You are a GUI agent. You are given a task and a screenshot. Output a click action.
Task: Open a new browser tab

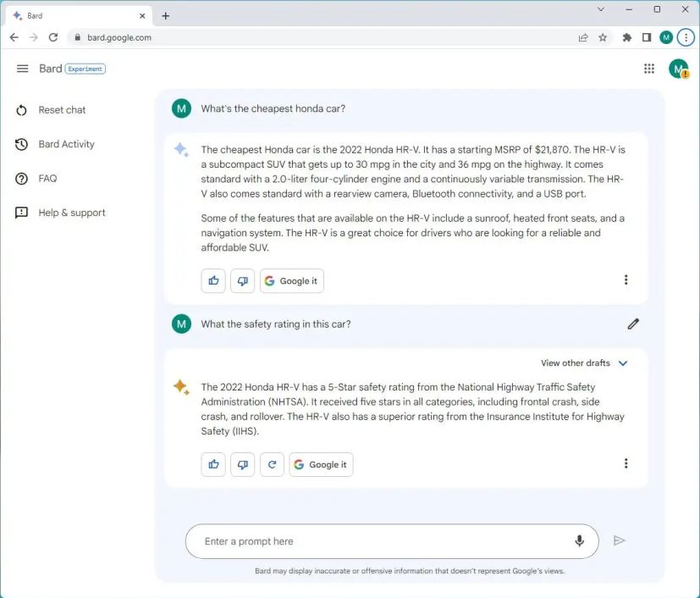pos(166,15)
